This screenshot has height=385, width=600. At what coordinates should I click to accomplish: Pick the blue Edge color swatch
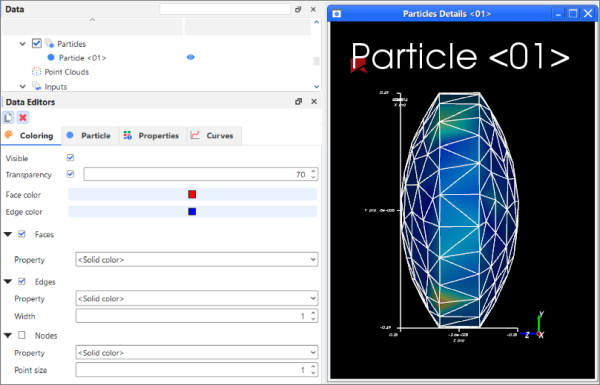(x=192, y=212)
